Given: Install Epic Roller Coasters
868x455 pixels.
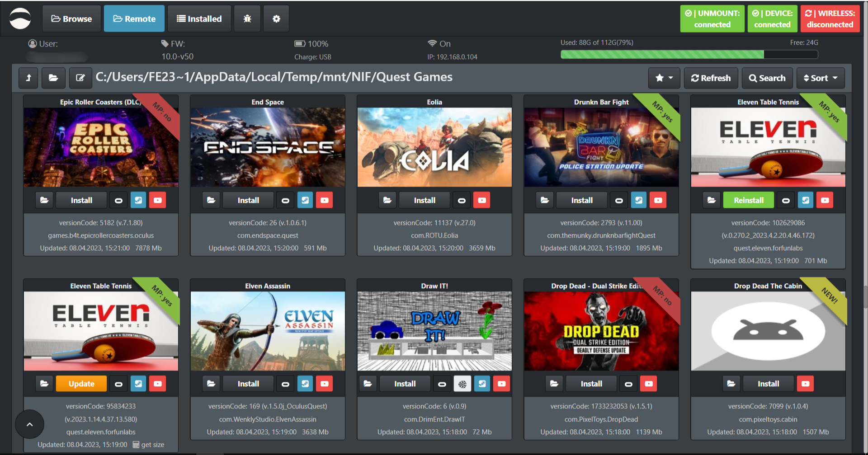Looking at the screenshot, I should 81,200.
